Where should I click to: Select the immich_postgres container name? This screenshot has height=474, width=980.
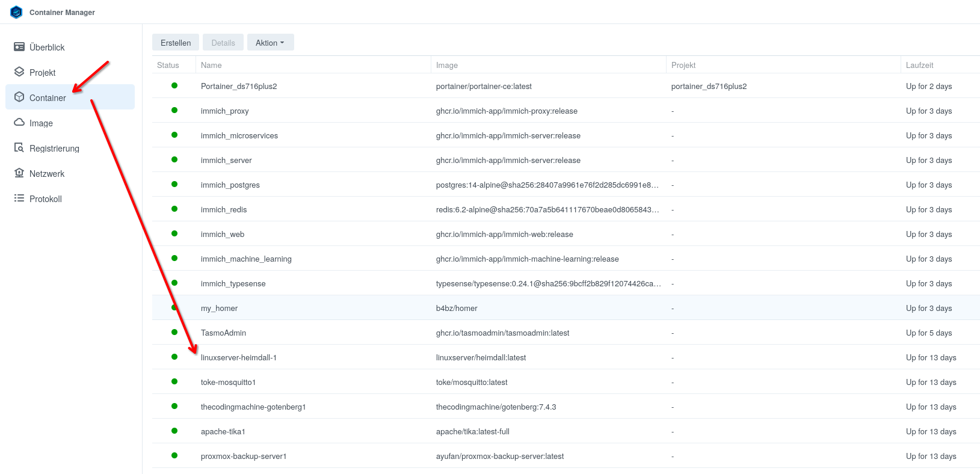(230, 185)
